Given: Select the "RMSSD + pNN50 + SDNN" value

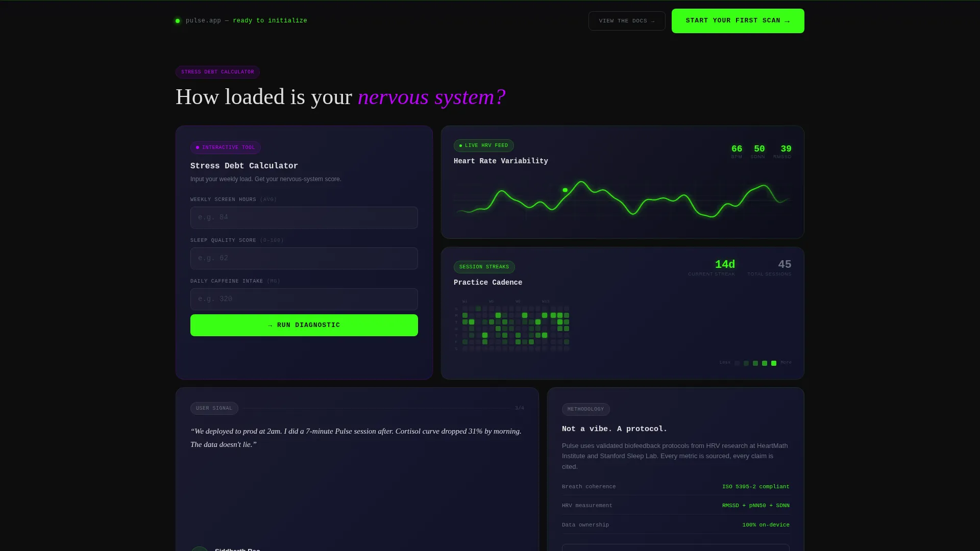Looking at the screenshot, I should pyautogui.click(x=755, y=506).
